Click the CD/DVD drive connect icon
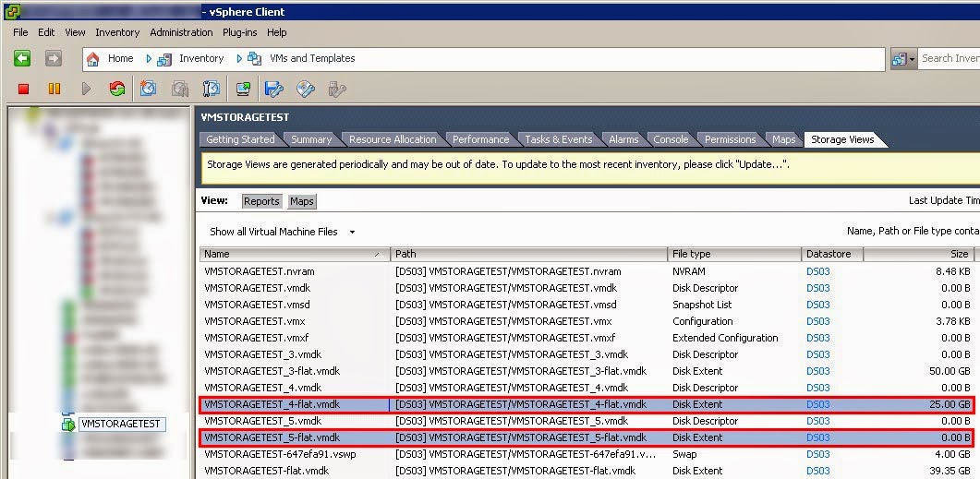This screenshot has height=479, width=980. click(x=306, y=90)
